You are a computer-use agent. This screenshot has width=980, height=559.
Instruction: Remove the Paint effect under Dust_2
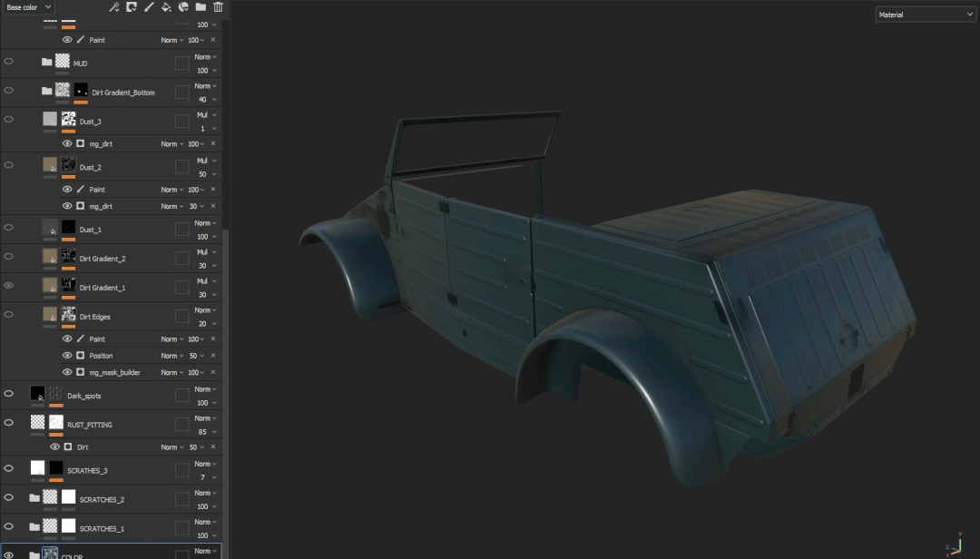[213, 189]
